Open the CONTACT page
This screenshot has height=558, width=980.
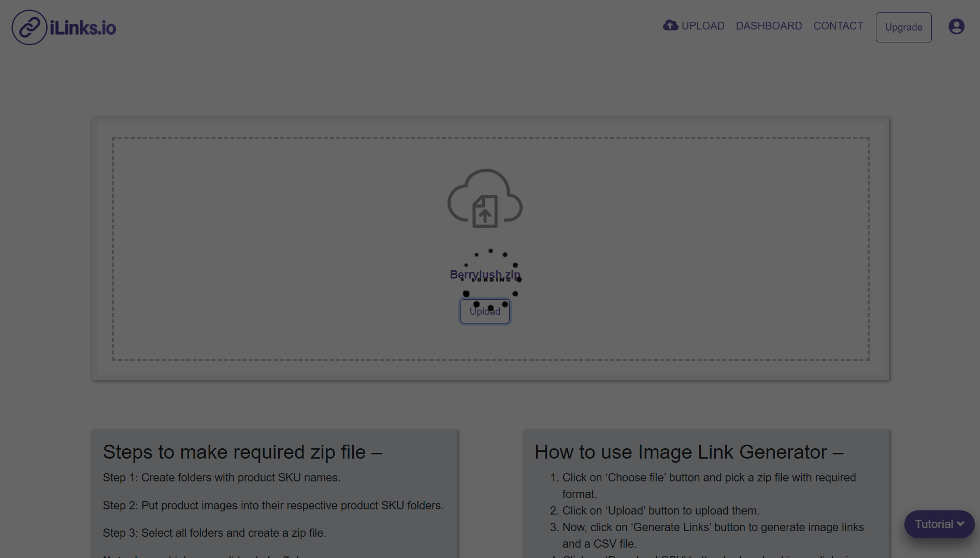click(x=838, y=25)
